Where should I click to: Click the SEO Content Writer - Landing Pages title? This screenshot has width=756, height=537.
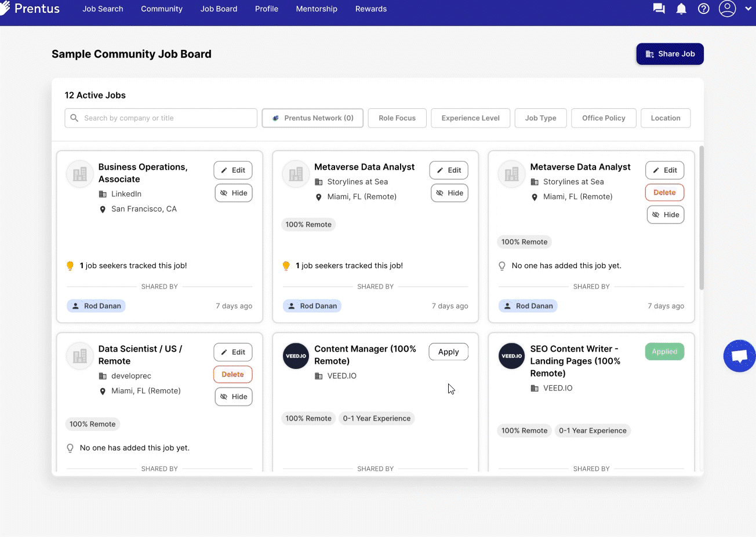pos(575,361)
